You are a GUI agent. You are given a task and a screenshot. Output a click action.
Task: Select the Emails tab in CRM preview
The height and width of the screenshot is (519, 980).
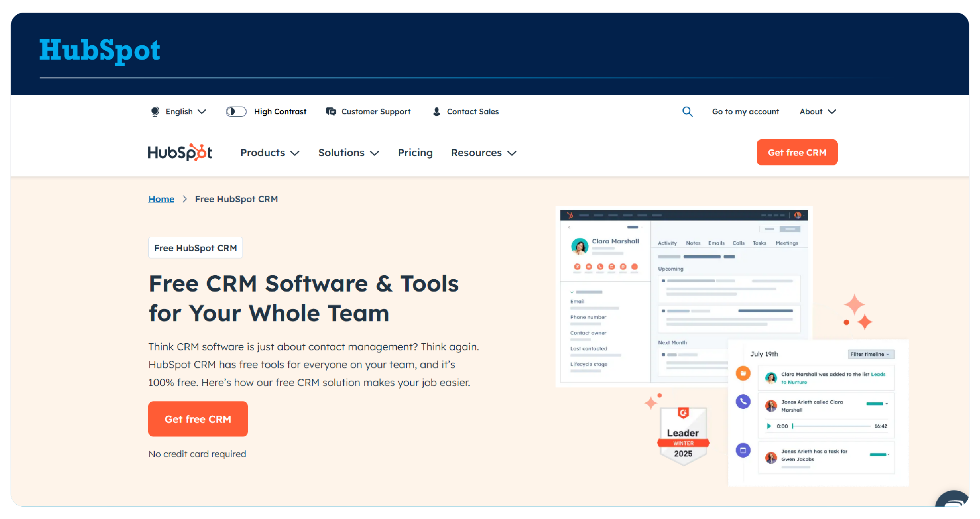[716, 243]
